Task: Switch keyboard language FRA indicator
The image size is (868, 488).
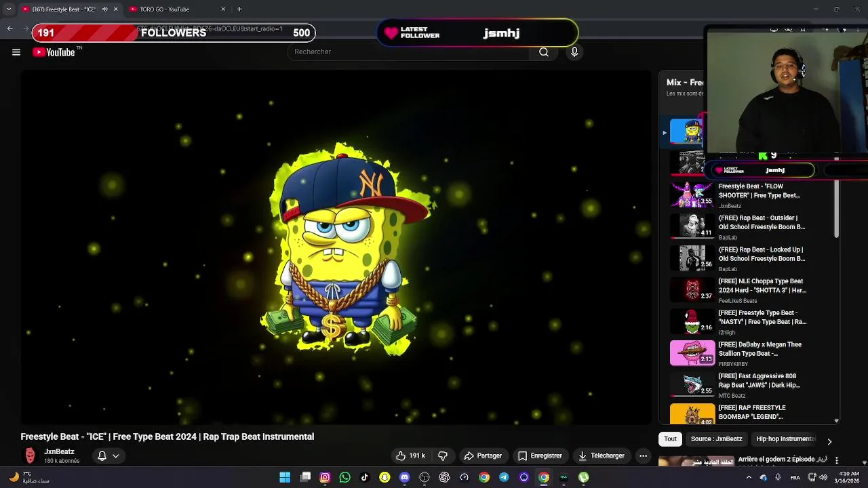Action: click(795, 477)
